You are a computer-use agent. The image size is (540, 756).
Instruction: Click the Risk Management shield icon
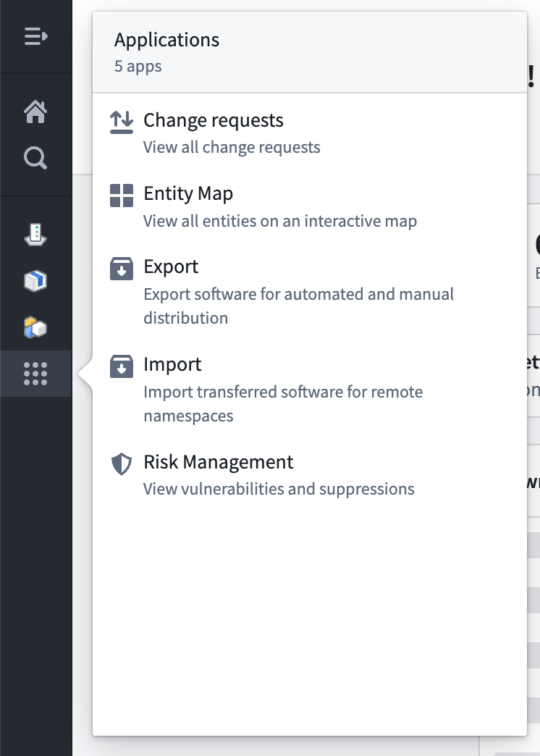coord(122,464)
